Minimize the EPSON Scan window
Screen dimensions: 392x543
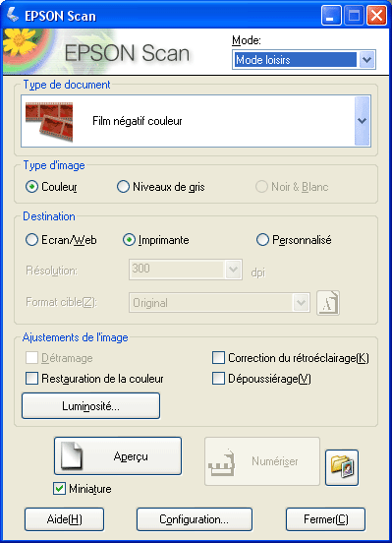click(x=331, y=16)
